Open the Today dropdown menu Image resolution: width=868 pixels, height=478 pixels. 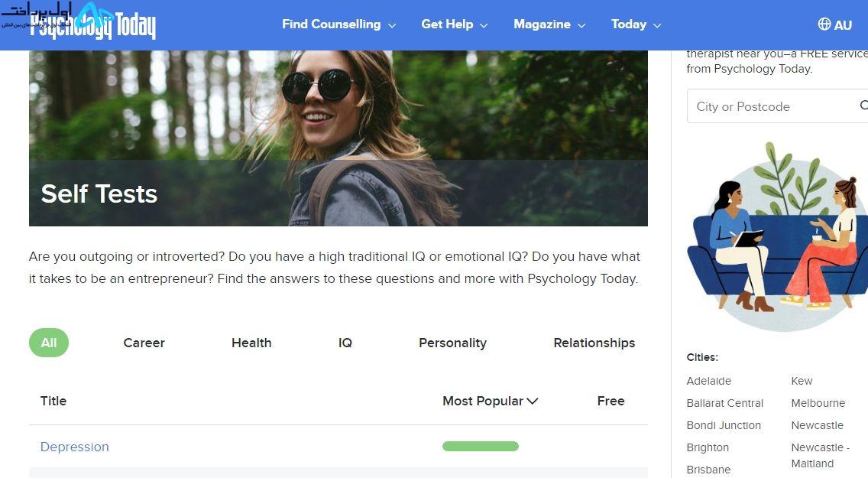tap(636, 24)
